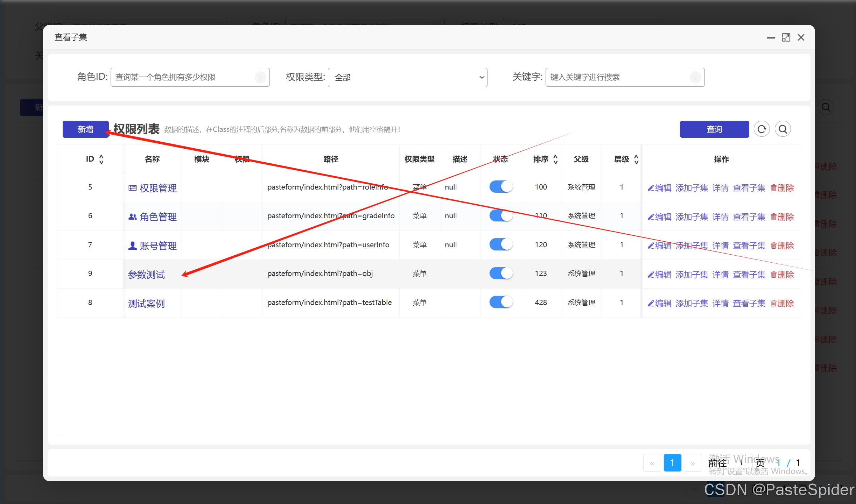
Task: Open 详情 for 角色管理 row
Action: [x=721, y=217]
